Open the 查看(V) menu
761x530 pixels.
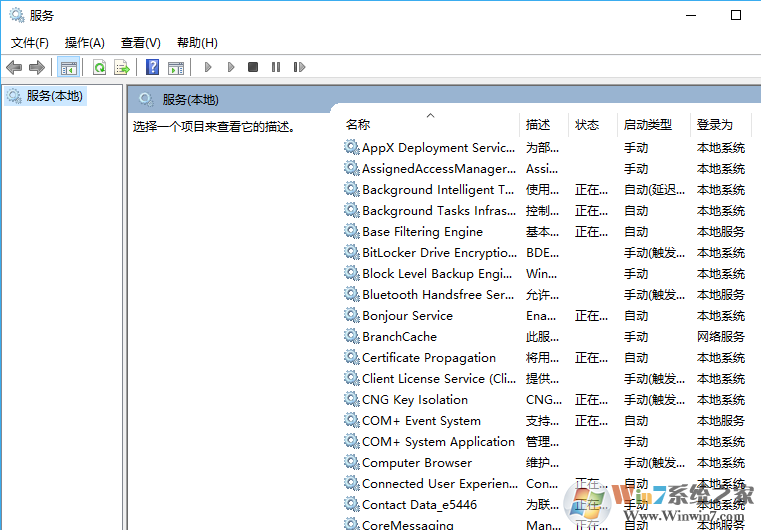[x=140, y=42]
